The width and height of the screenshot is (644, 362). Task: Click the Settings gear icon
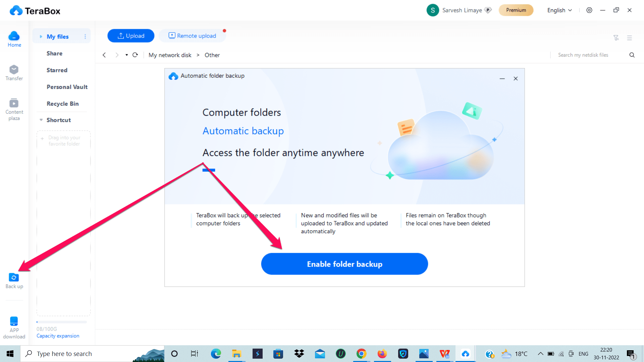(589, 10)
